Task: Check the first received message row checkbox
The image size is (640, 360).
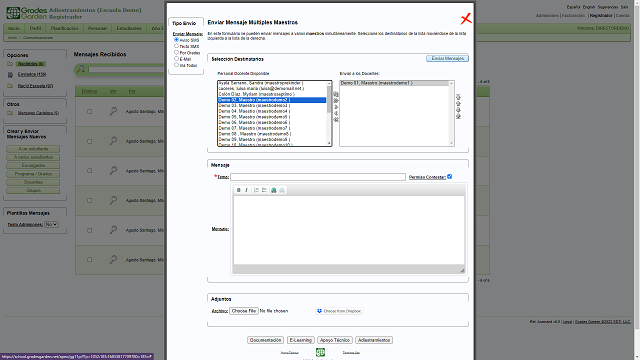Action: coord(89,111)
